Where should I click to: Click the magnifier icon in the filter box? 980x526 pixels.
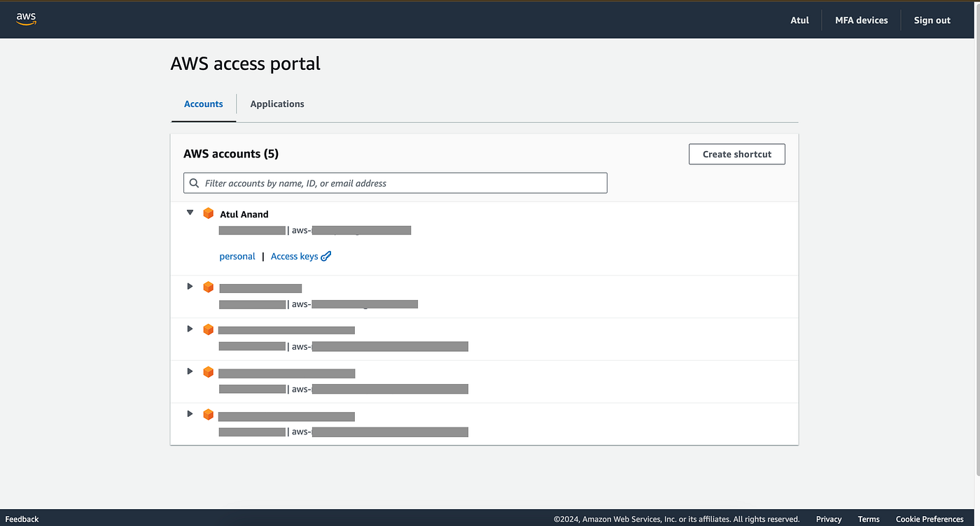194,183
